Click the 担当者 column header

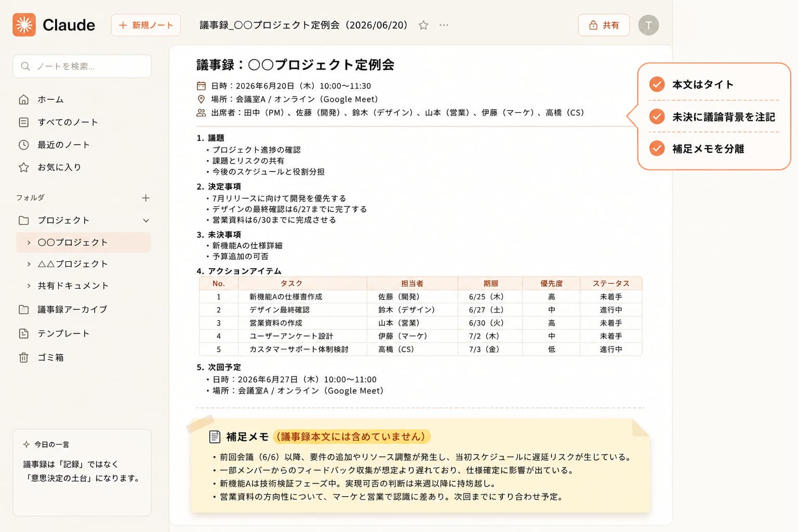click(x=412, y=283)
